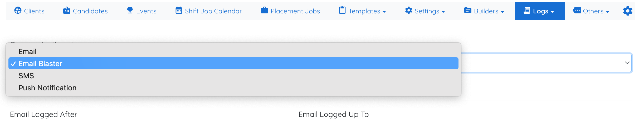
Task: Click the Placement Jobs briefcase icon
Action: coord(264,11)
